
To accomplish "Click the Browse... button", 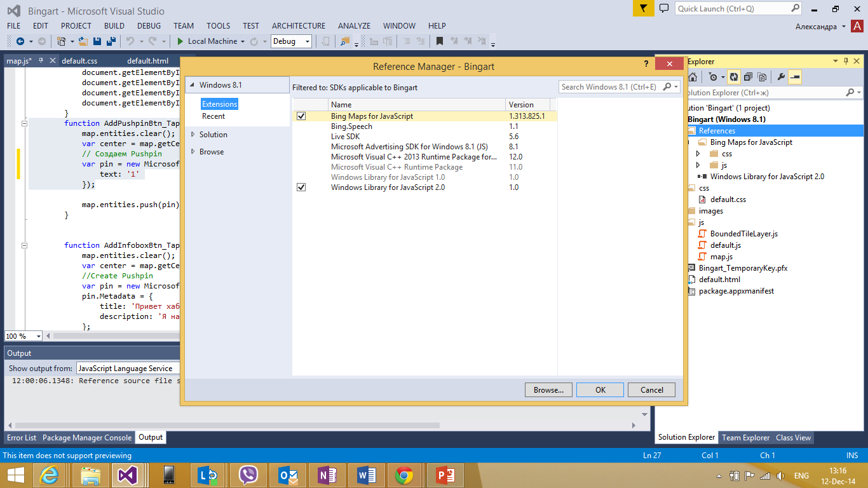I will 548,390.
